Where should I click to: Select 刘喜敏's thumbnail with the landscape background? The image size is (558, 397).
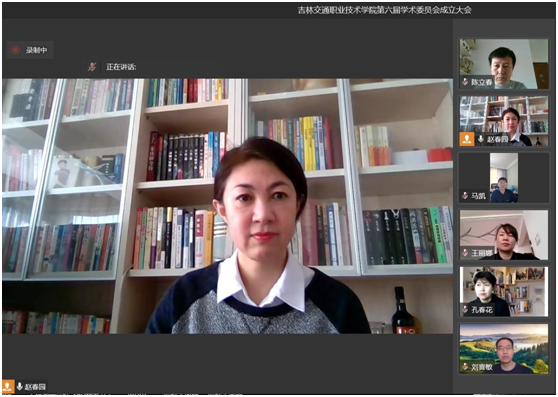(x=504, y=349)
